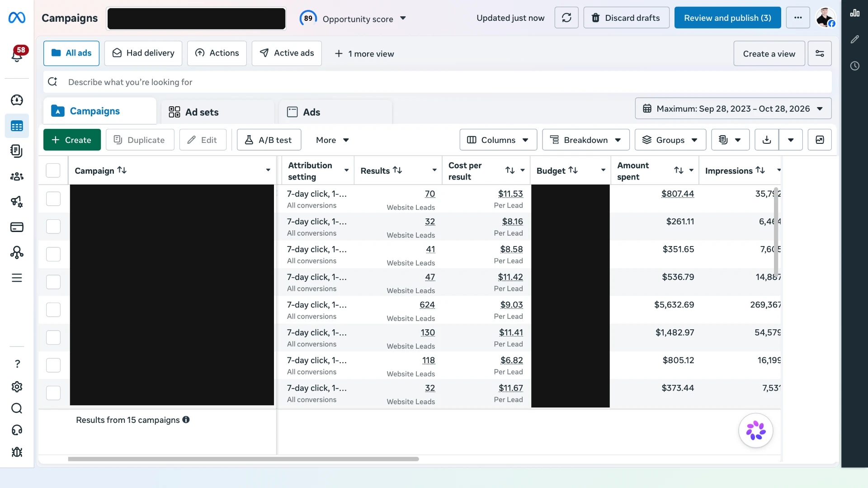Check the row with $261.11 amount spent

pos(53,226)
